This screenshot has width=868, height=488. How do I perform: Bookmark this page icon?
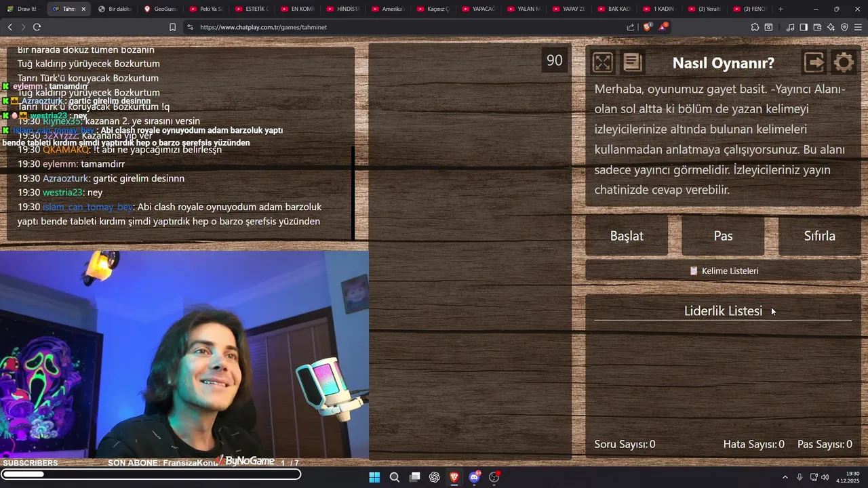click(172, 27)
